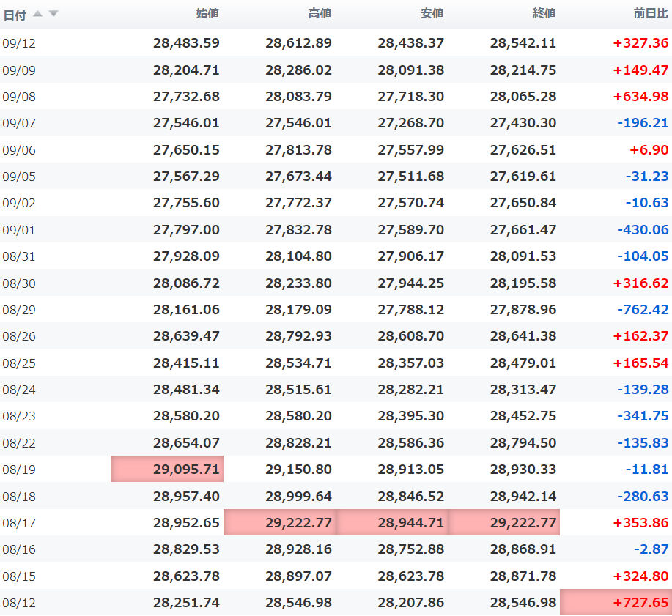The height and width of the screenshot is (616, 672).
Task: Click the change value -139.28
Action: (x=643, y=390)
